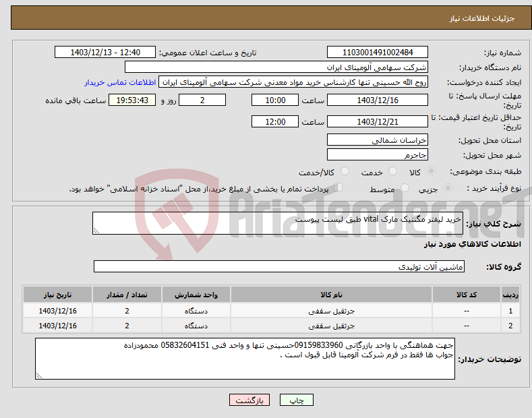532x418 pixels.
Task: Select the متوسط purchase type radio
Action: [x=405, y=187]
